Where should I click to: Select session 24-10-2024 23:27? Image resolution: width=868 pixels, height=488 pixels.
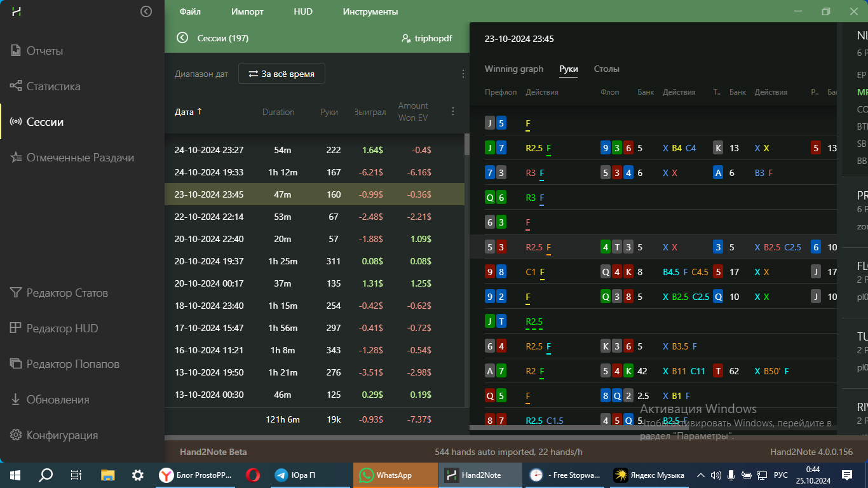click(315, 150)
